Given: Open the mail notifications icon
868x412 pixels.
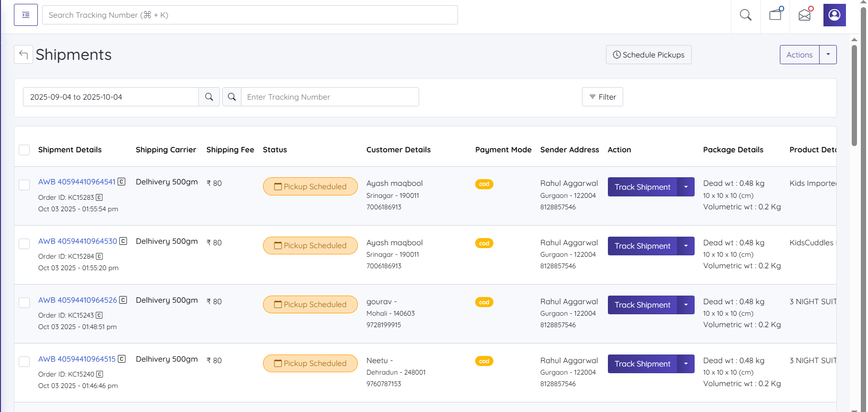Looking at the screenshot, I should (805, 14).
